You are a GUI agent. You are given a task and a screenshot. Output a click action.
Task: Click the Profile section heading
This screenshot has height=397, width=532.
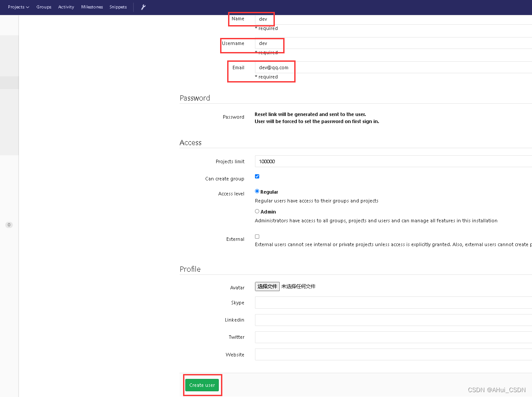tap(190, 269)
